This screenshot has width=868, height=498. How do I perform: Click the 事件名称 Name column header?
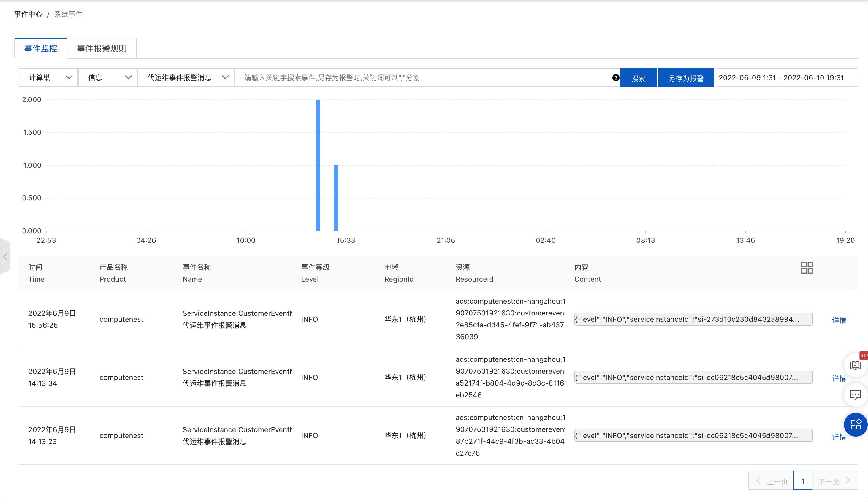coord(197,273)
